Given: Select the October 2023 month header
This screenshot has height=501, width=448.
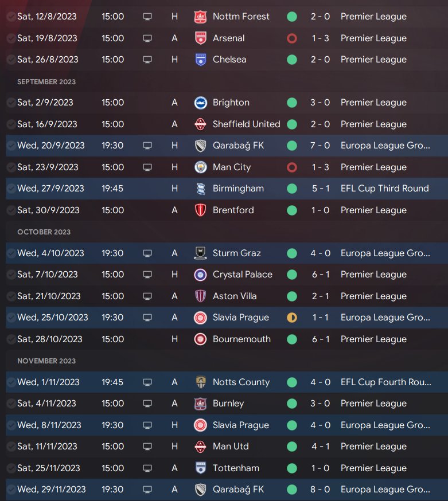Looking at the screenshot, I should click(44, 232).
